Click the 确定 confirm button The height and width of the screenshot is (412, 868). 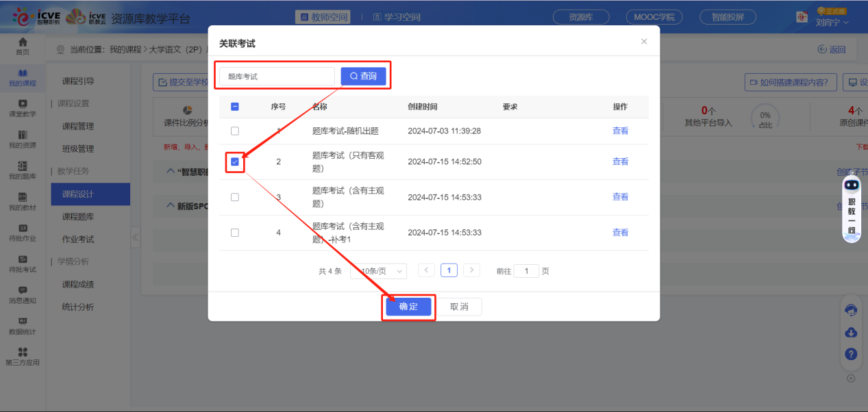tap(408, 307)
